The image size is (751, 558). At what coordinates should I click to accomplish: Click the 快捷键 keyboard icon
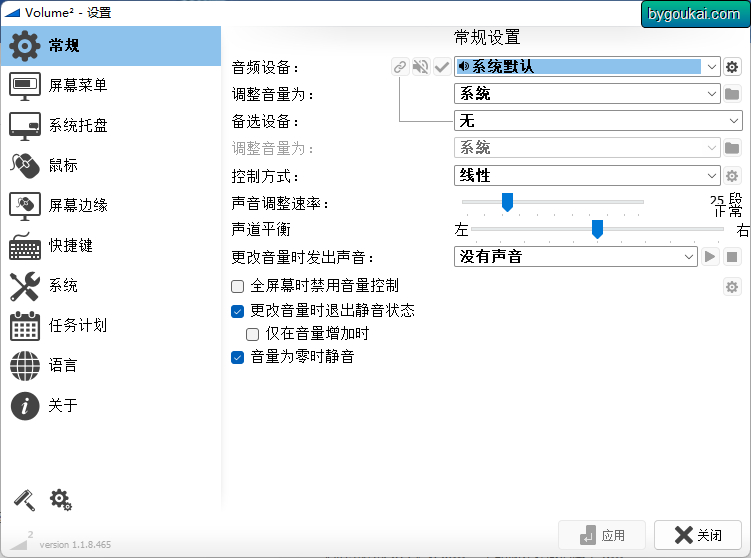[24, 246]
